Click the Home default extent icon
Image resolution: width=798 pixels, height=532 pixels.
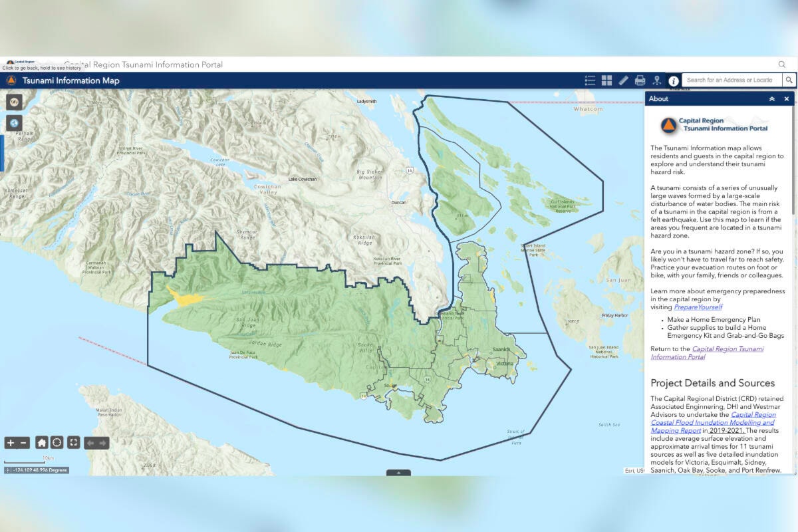click(x=41, y=442)
